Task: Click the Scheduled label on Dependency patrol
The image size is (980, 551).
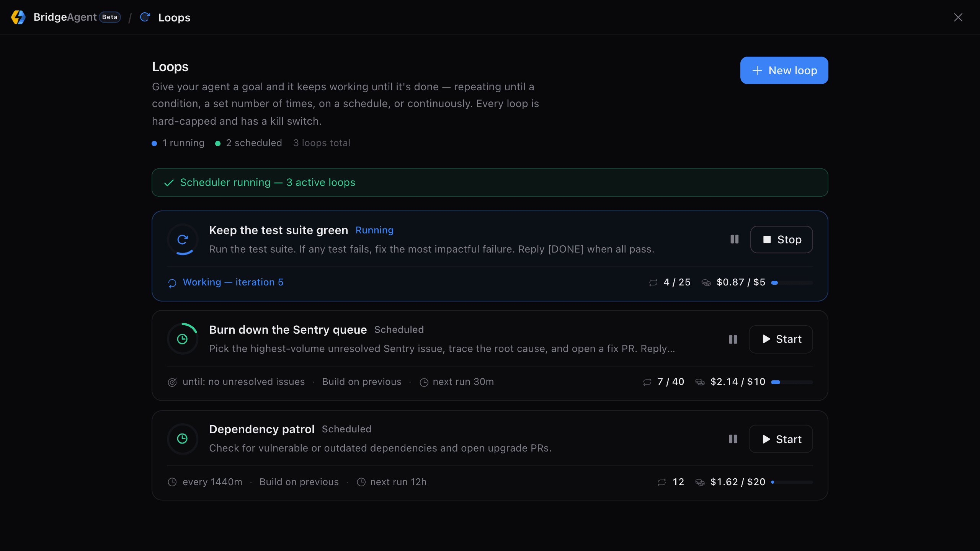Action: [346, 429]
